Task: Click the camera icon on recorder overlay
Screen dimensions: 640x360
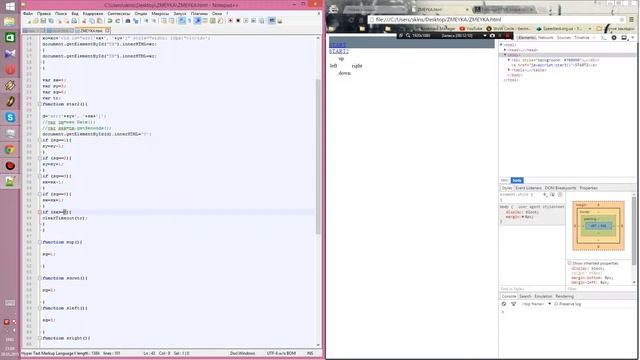Action: [x=492, y=36]
